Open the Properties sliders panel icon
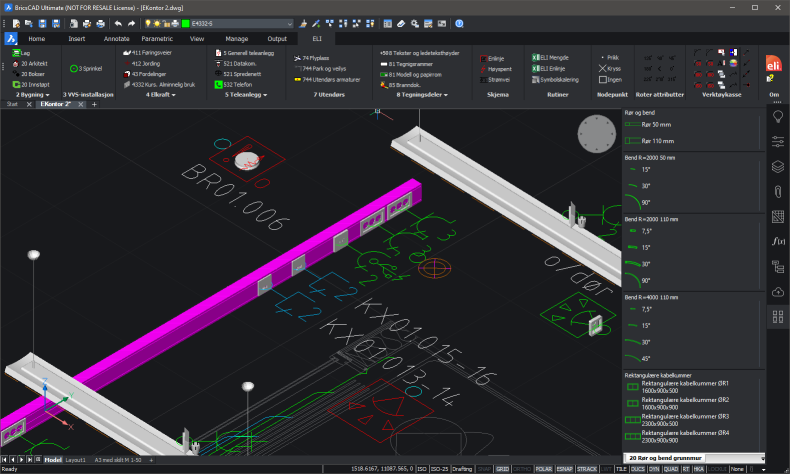Screen dimensions: 790x474 pyautogui.click(x=777, y=141)
